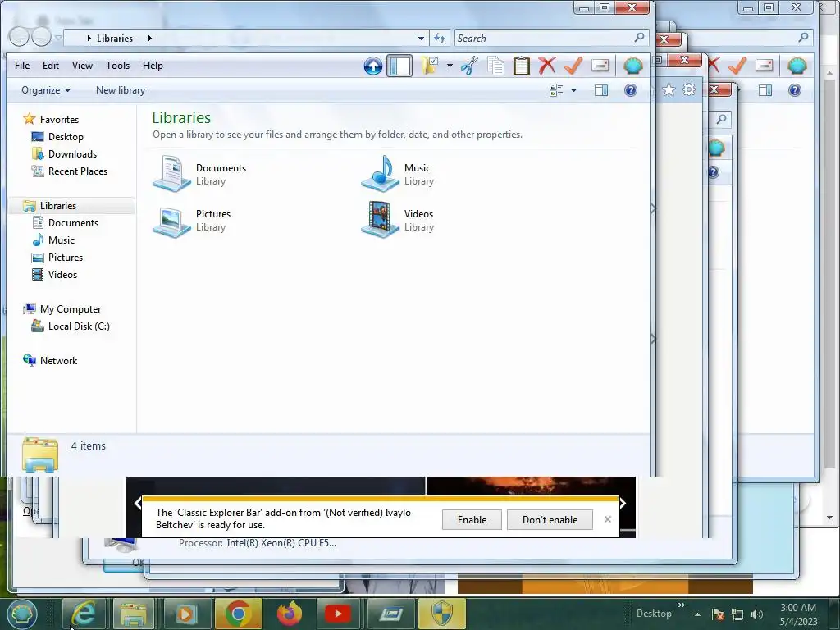Click the orange checkmark Properties icon
This screenshot has height=630, width=840.
click(x=573, y=66)
